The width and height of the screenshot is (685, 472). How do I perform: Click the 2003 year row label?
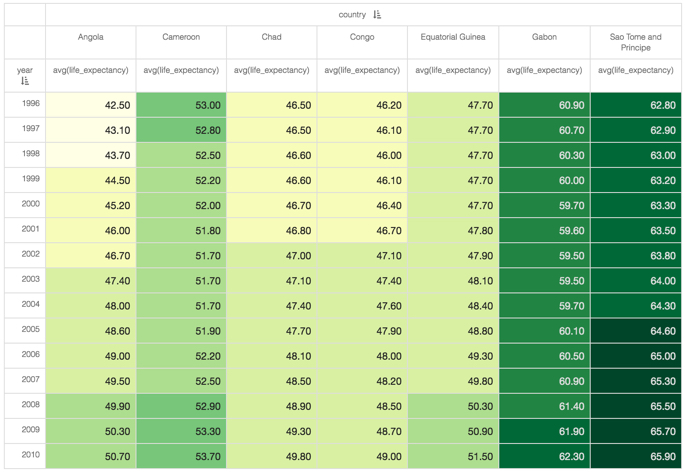pyautogui.click(x=30, y=280)
